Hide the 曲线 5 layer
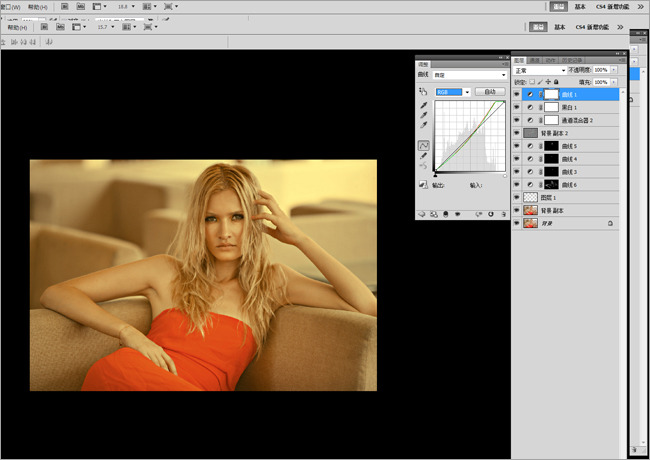 [517, 146]
